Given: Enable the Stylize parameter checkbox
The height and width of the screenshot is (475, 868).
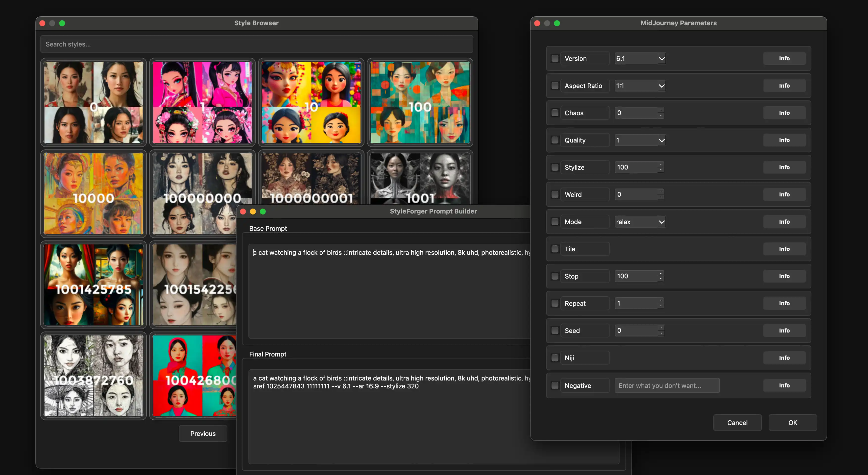Looking at the screenshot, I should (x=555, y=167).
